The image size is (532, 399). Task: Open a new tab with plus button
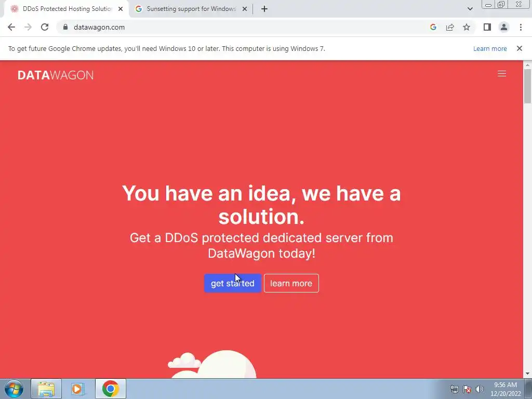[264, 9]
